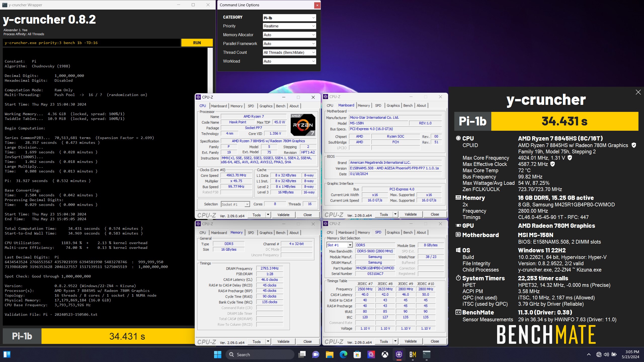Close the Command Line Options panel
The image size is (644, 362).
click(317, 5)
